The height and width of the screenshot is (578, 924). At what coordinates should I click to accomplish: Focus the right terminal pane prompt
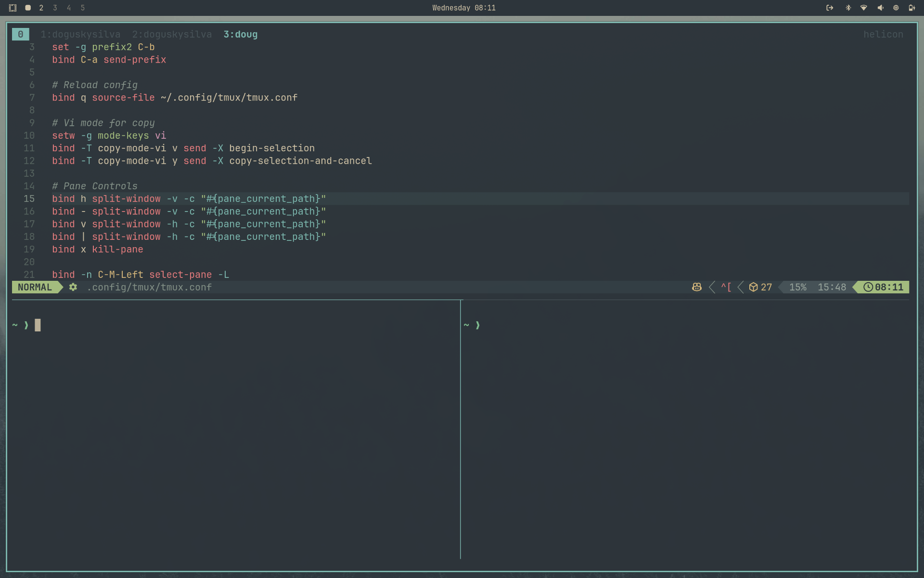(x=472, y=325)
